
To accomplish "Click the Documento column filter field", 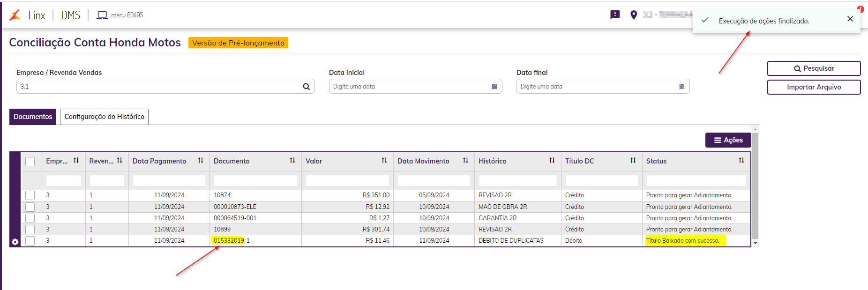I will click(255, 180).
